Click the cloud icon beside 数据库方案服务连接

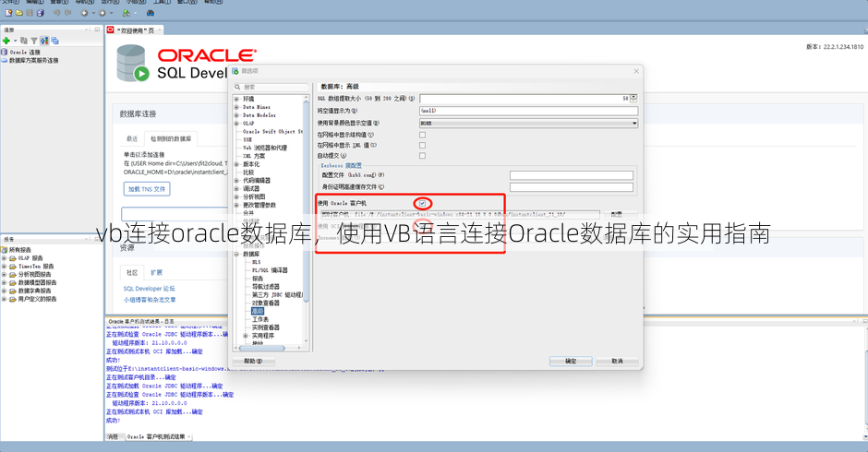[5, 60]
